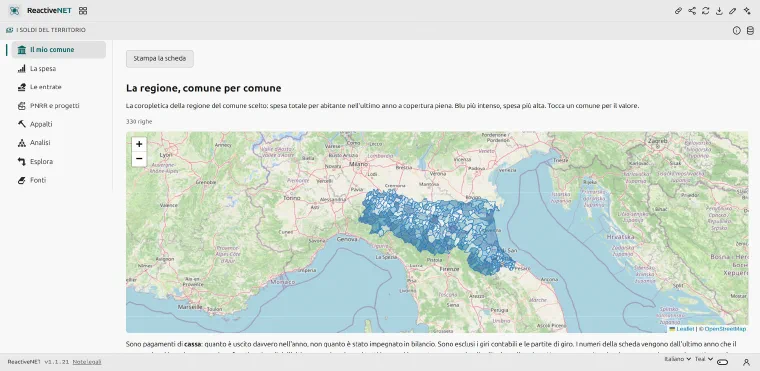760x371 pixels.
Task: Open the Appalti section
Action: [59, 124]
